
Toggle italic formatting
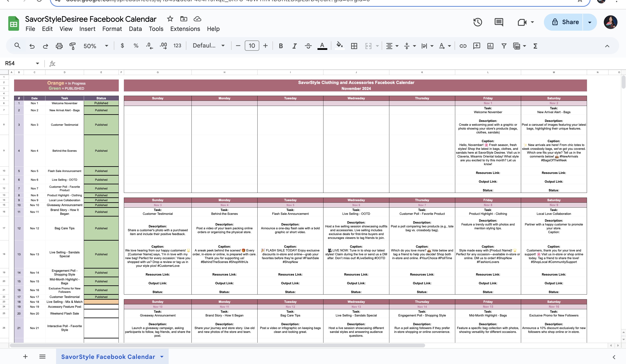[x=294, y=46]
